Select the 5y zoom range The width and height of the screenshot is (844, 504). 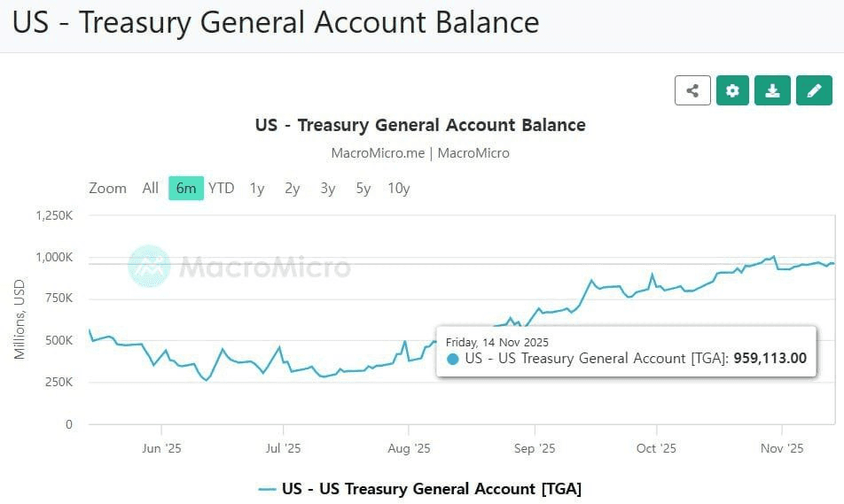(x=363, y=188)
